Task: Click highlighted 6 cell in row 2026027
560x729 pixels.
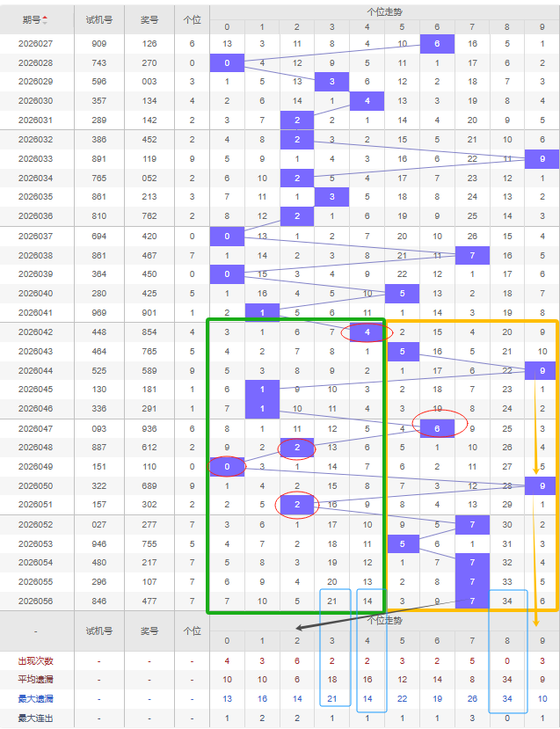Action: tap(437, 43)
